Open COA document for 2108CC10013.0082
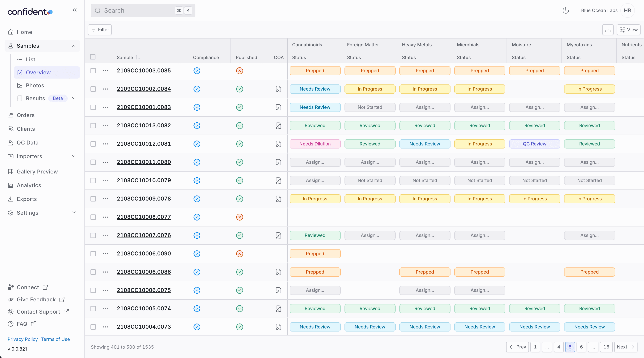The height and width of the screenshot is (358, 644). (x=278, y=125)
